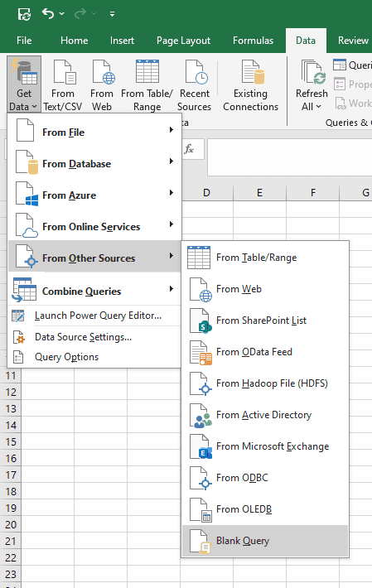The height and width of the screenshot is (588, 372).
Task: Click the SharePoint List icon
Action: pos(200,321)
